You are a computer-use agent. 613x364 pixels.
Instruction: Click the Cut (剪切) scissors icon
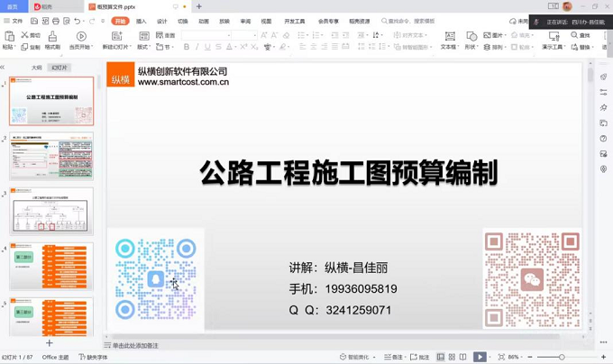coord(24,35)
